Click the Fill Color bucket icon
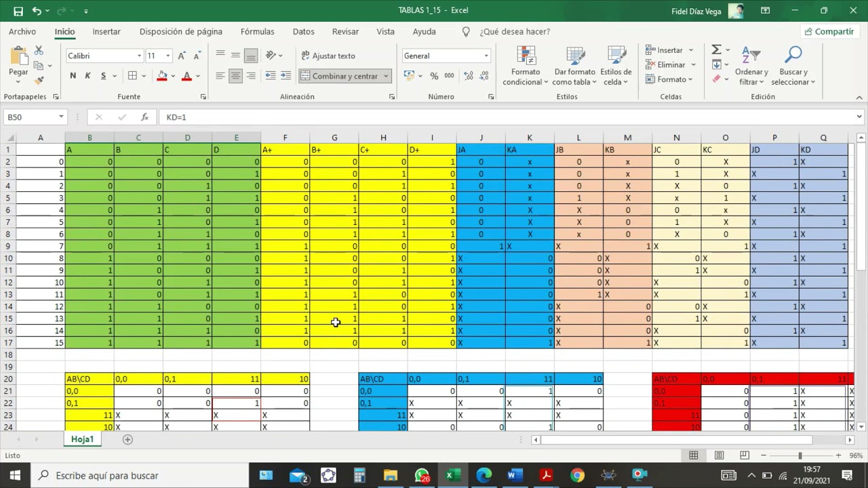 (162, 76)
